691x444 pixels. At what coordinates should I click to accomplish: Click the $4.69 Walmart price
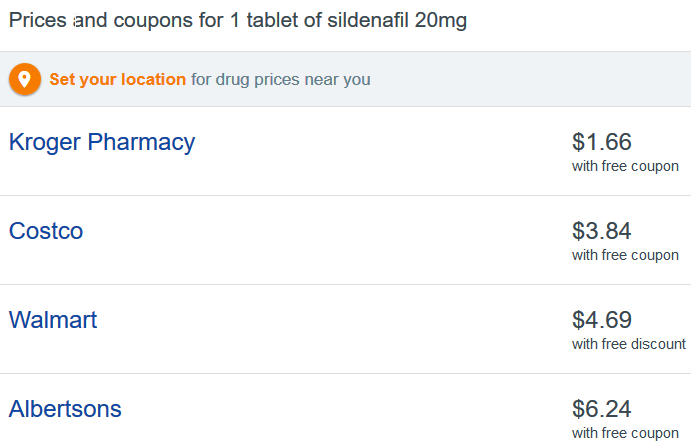602,320
